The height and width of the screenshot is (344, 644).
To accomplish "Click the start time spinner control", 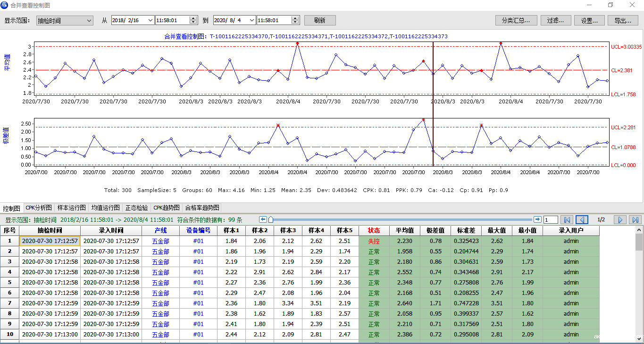I will [x=193, y=21].
